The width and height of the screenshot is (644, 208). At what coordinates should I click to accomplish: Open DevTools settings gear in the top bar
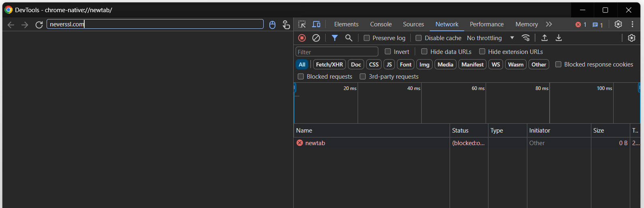(618, 24)
